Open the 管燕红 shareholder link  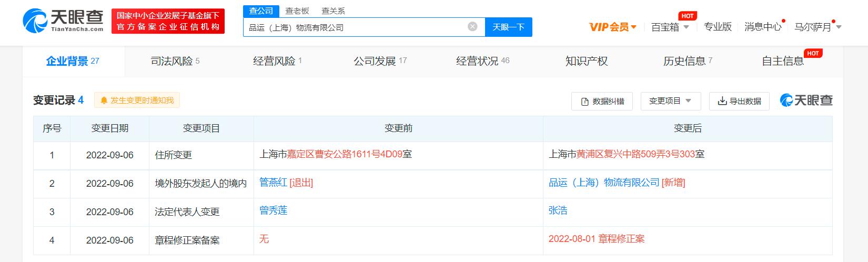pyautogui.click(x=273, y=183)
